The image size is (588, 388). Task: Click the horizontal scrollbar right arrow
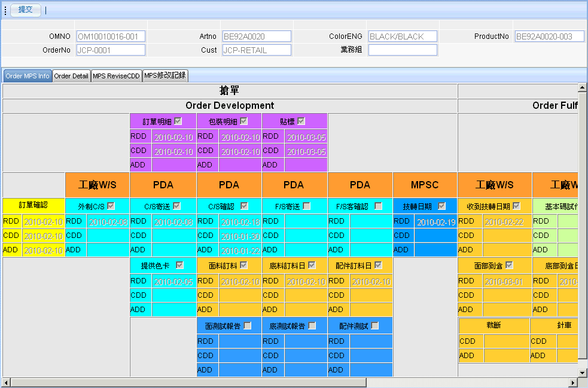(574, 383)
